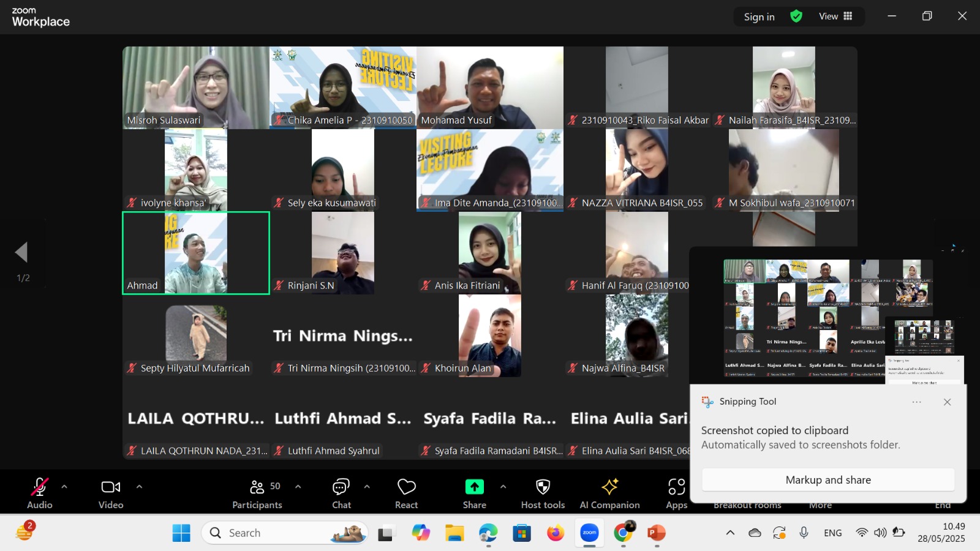Open volume speaker icon in tray
Viewport: 980px width, 551px height.
coord(880,533)
